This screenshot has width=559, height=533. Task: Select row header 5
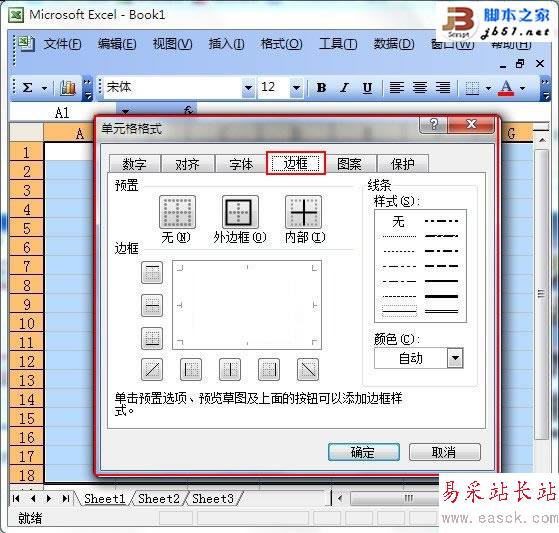[x=26, y=228]
